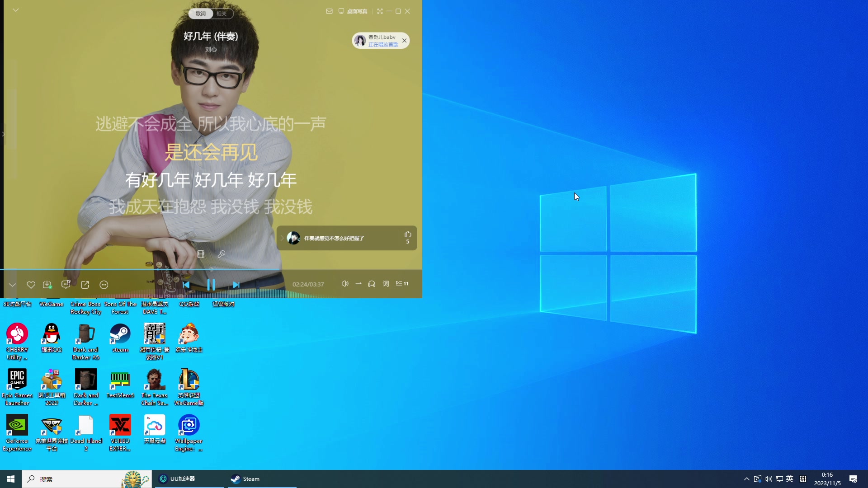This screenshot has width=868, height=488.
Task: Click the artist name 刘心
Action: pos(211,50)
